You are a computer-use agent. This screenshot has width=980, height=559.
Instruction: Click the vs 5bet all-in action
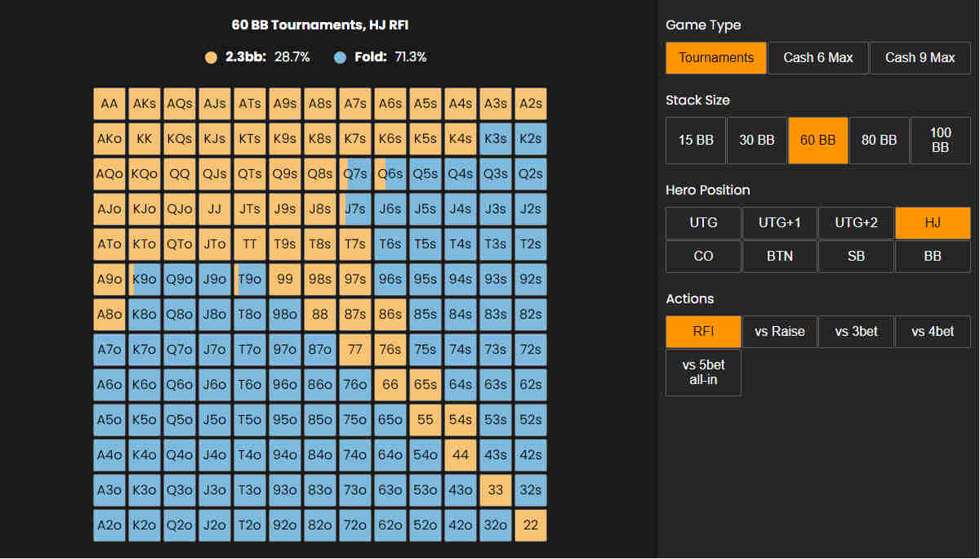coord(703,373)
